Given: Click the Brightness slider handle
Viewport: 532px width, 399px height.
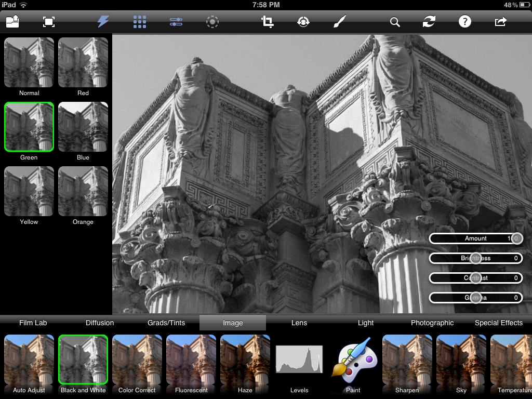Looking at the screenshot, I should [475, 258].
